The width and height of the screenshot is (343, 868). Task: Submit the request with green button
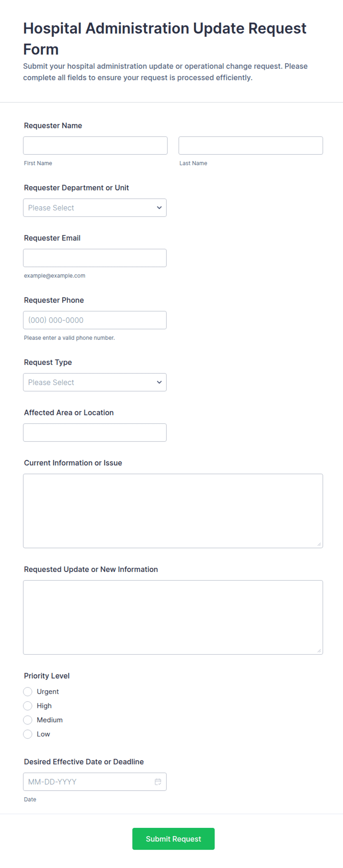tap(173, 839)
